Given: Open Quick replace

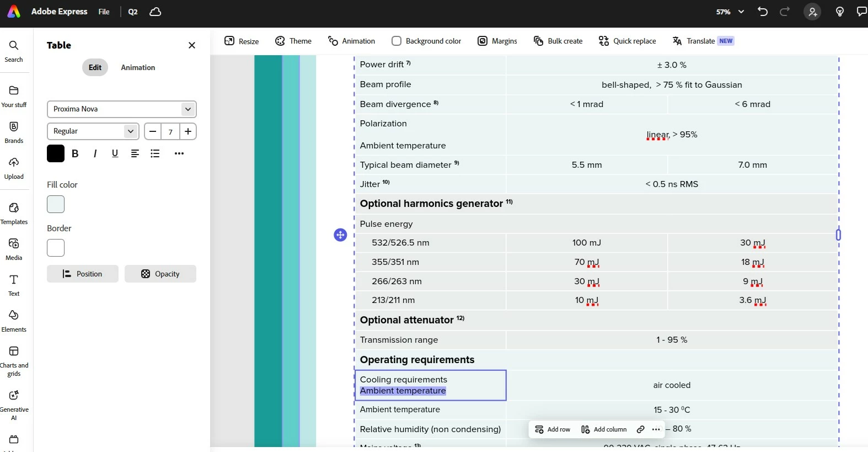Looking at the screenshot, I should (x=628, y=41).
